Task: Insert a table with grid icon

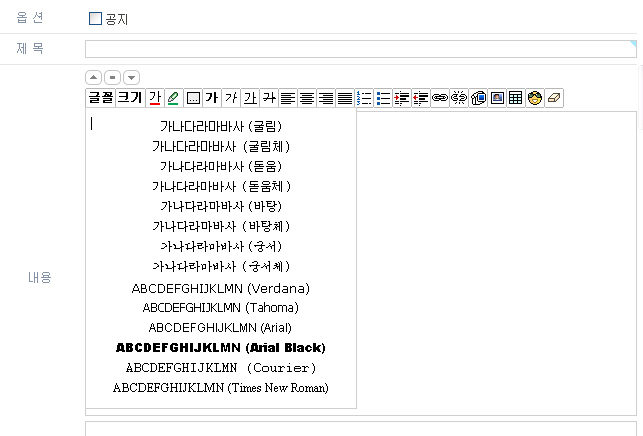Action: click(x=516, y=98)
